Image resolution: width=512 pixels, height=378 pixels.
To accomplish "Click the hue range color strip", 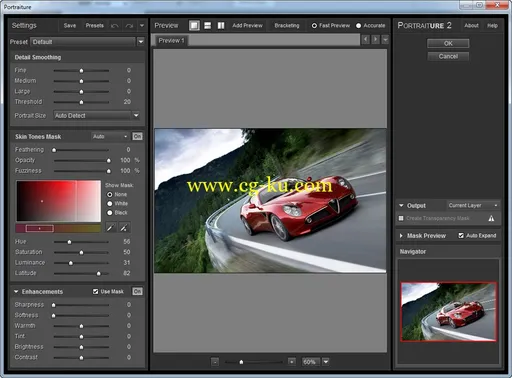I will pos(58,228).
